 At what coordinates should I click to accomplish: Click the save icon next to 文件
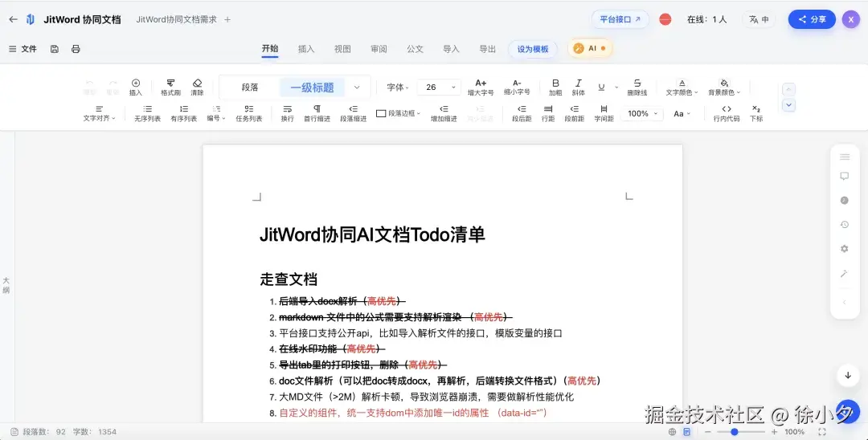55,49
